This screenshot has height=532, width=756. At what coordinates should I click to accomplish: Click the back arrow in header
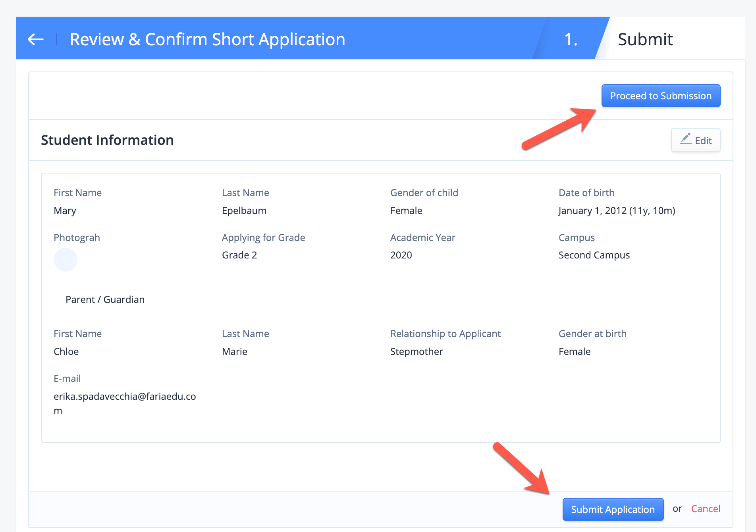pyautogui.click(x=36, y=39)
